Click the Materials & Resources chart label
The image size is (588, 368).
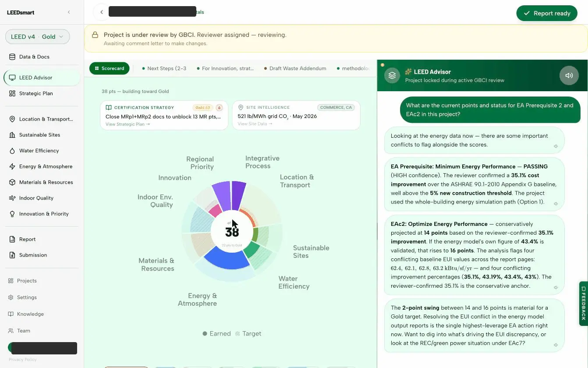pos(156,264)
